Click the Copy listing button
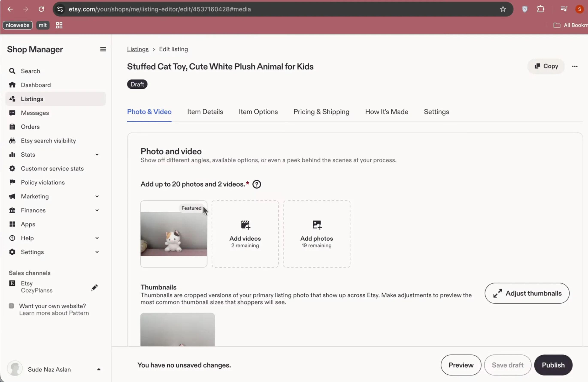The image size is (588, 382). (546, 66)
